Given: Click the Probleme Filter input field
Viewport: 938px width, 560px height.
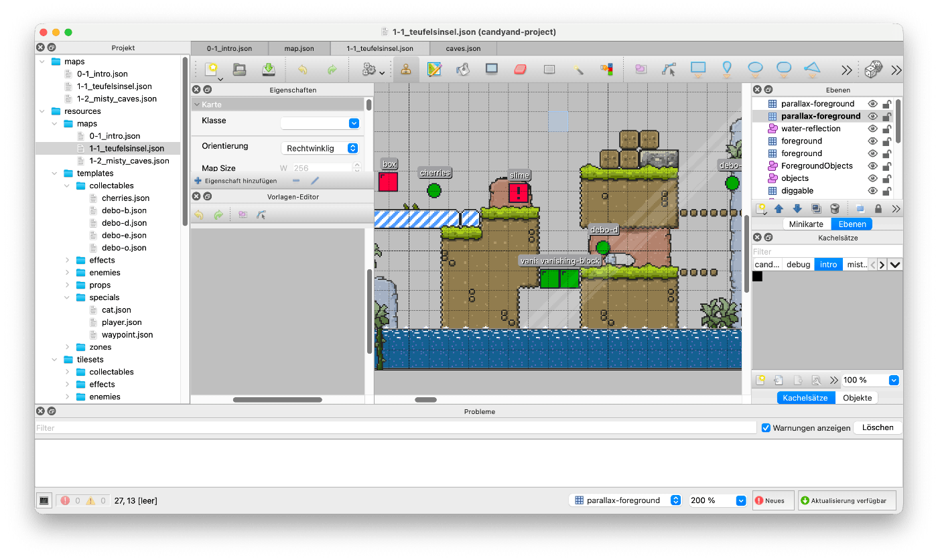Looking at the screenshot, I should pyautogui.click(x=396, y=427).
